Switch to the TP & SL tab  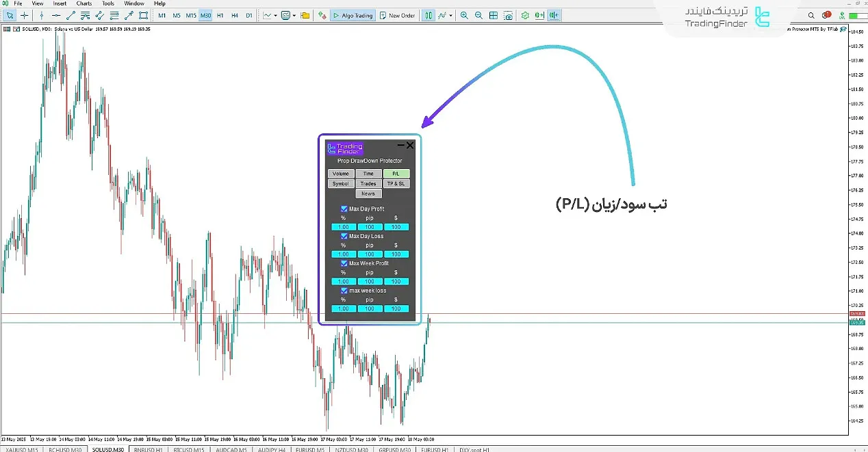(396, 184)
